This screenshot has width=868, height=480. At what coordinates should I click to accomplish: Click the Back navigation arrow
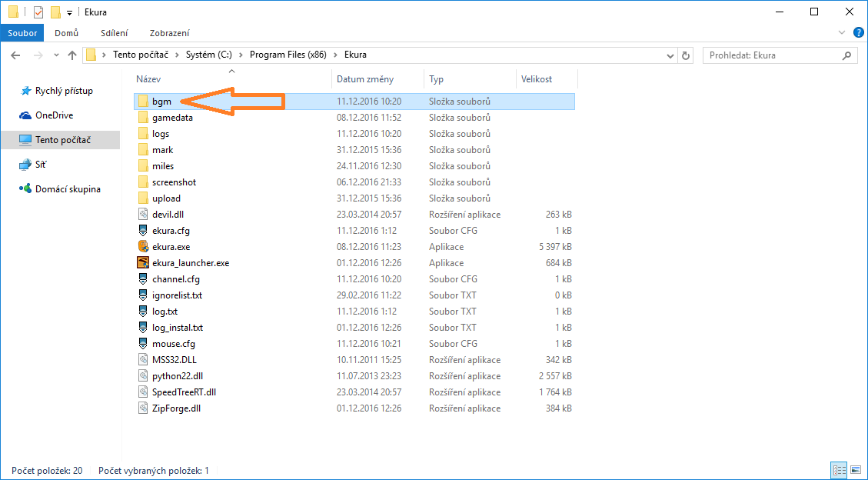(x=16, y=55)
